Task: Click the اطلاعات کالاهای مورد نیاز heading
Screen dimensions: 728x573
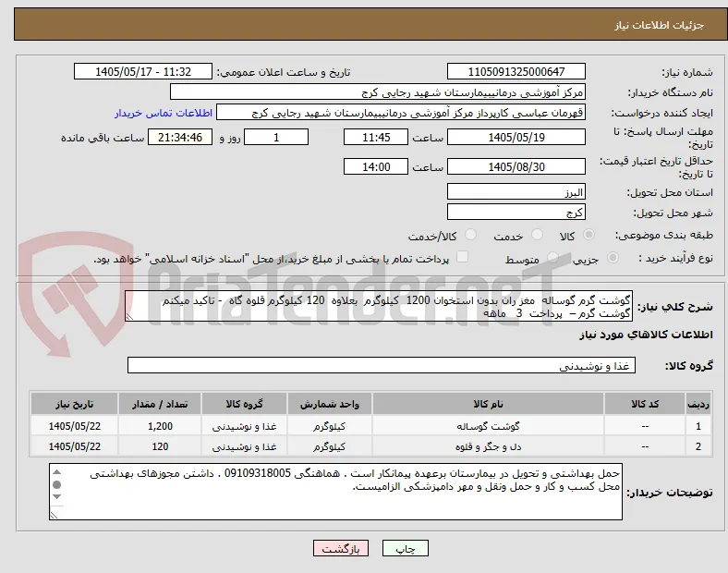Action: click(646, 335)
